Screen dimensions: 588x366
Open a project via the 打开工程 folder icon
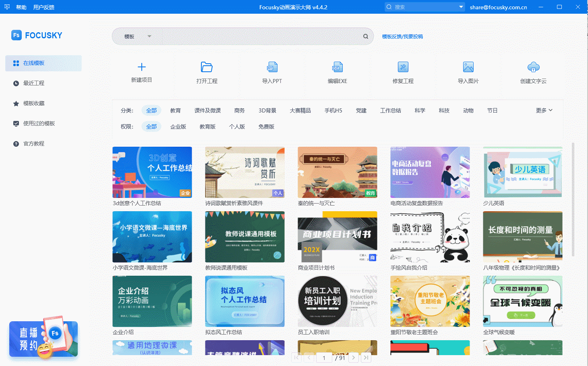[x=207, y=67]
